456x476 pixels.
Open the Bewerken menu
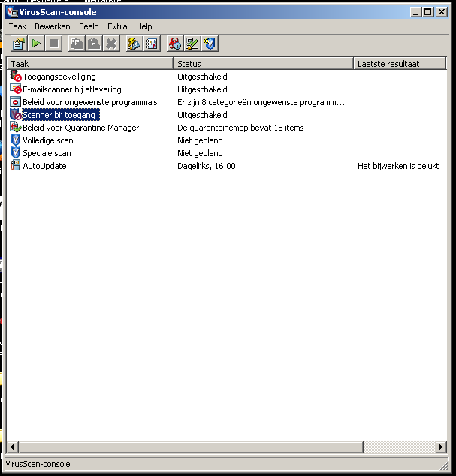(53, 26)
